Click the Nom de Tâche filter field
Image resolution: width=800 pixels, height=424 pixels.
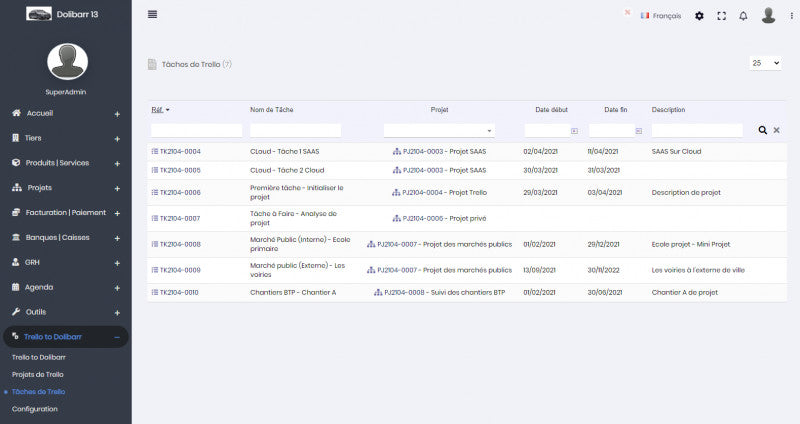pyautogui.click(x=295, y=130)
